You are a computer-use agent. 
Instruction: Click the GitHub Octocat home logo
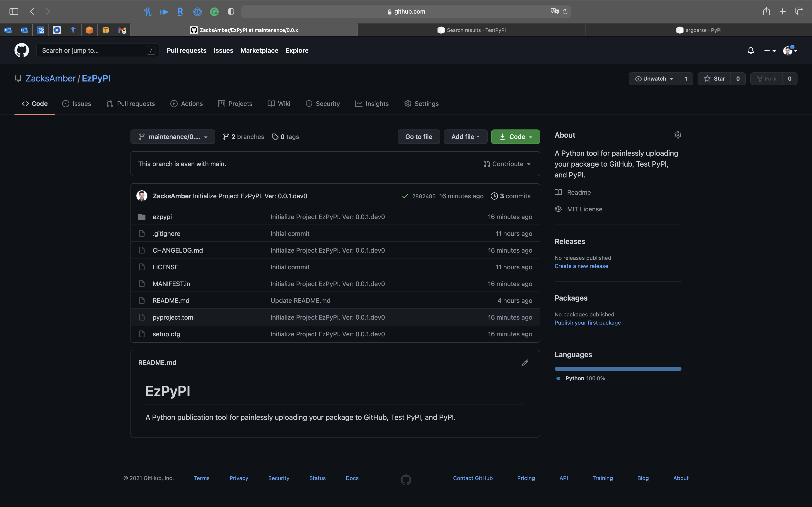click(x=22, y=50)
